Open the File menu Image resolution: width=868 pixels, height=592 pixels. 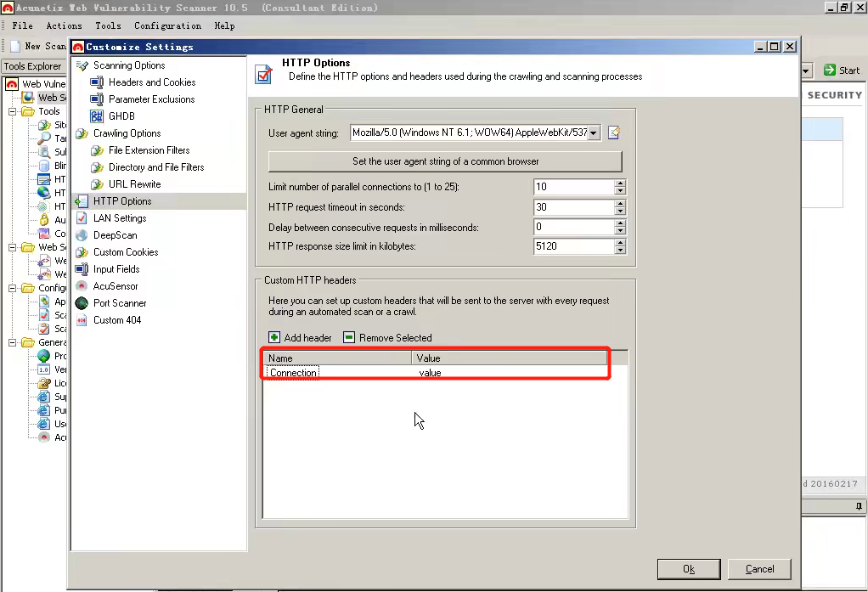23,25
